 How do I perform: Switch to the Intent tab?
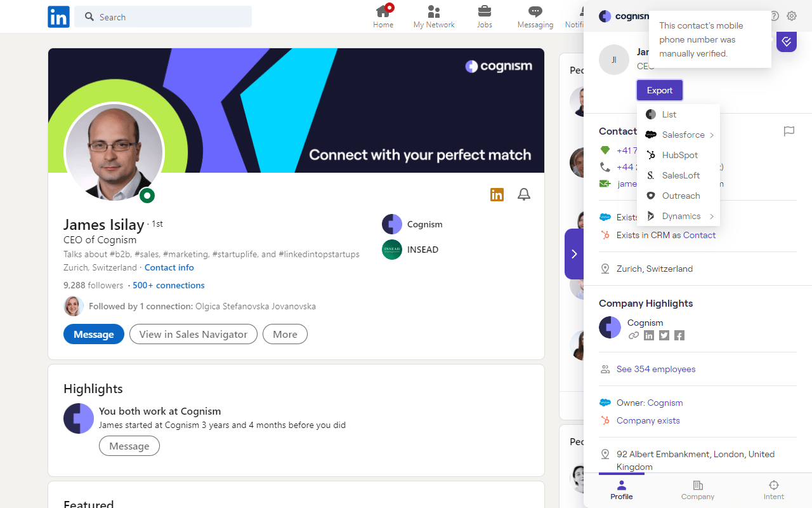coord(773,489)
